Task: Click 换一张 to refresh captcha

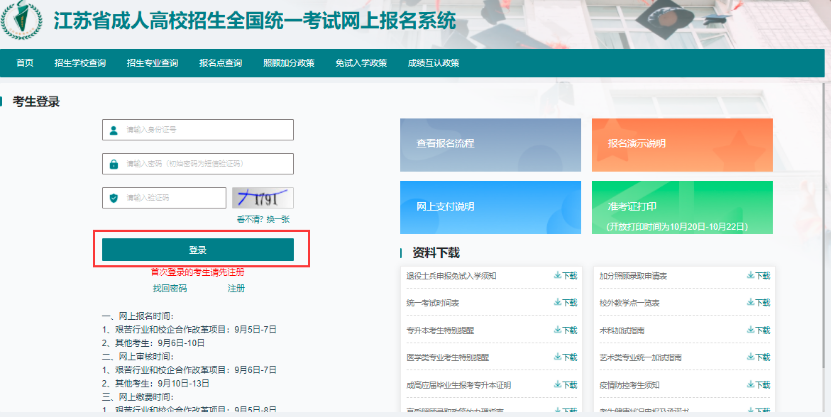Action: pos(278,219)
